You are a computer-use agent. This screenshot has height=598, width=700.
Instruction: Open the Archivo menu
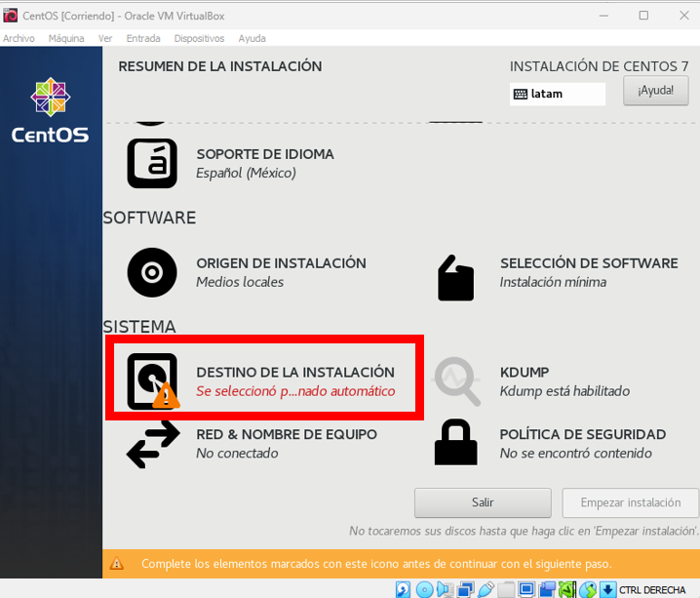click(x=19, y=38)
